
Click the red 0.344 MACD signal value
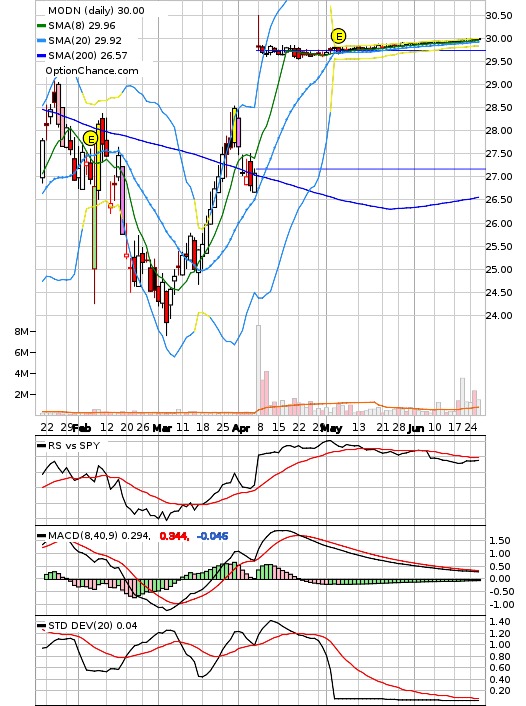[173, 536]
